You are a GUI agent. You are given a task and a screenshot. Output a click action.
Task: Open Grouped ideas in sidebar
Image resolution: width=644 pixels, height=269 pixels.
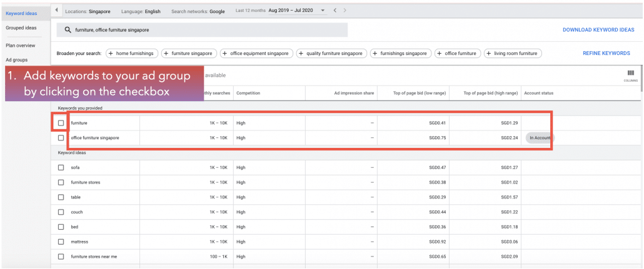tap(21, 28)
